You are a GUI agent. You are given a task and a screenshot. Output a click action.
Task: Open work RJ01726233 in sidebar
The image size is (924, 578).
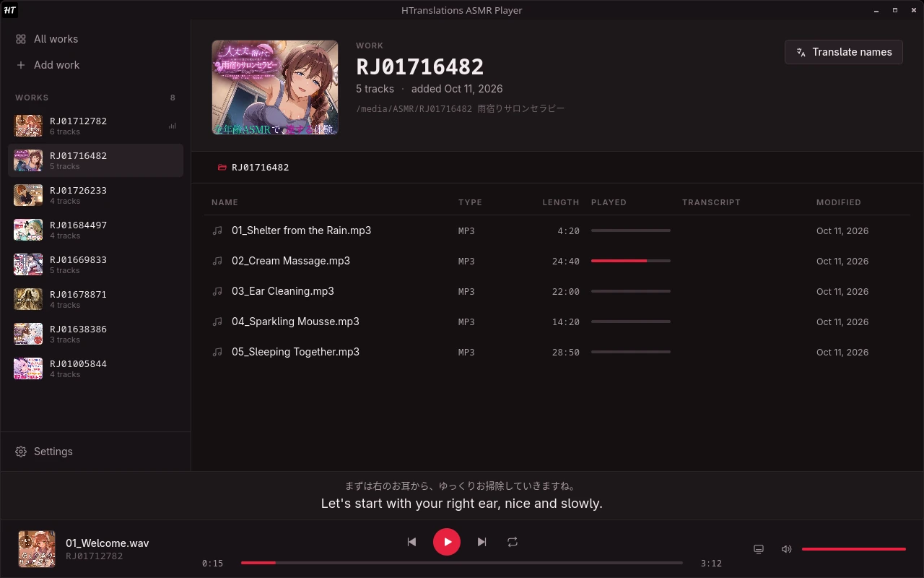[95, 195]
